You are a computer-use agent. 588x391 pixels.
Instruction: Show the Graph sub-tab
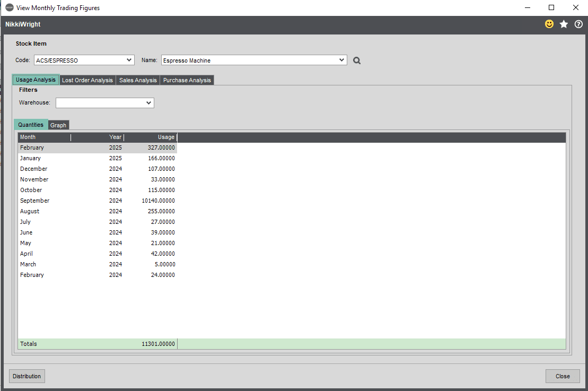pyautogui.click(x=58, y=125)
